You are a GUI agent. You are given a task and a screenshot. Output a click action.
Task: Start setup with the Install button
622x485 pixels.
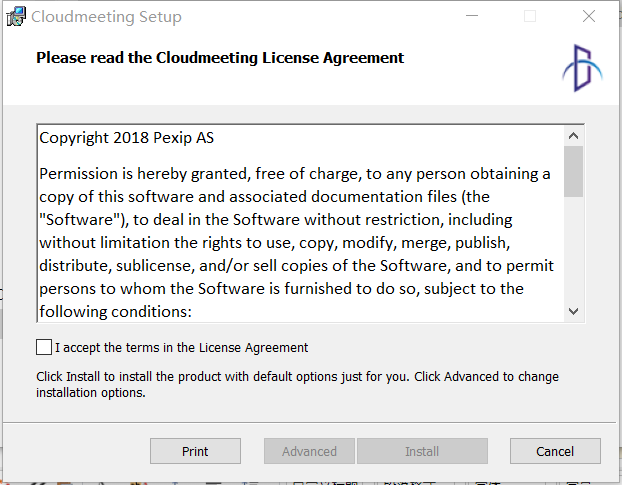[x=422, y=451]
